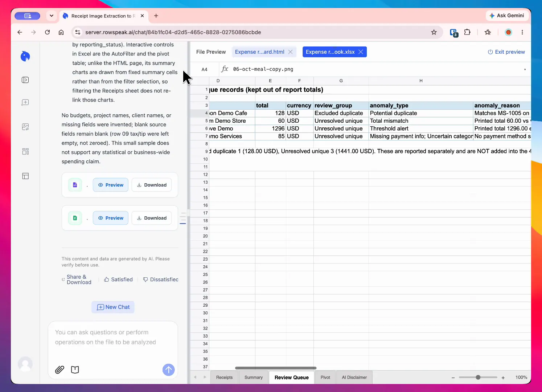
Task: Go back in browser history
Action: [x=20, y=32]
